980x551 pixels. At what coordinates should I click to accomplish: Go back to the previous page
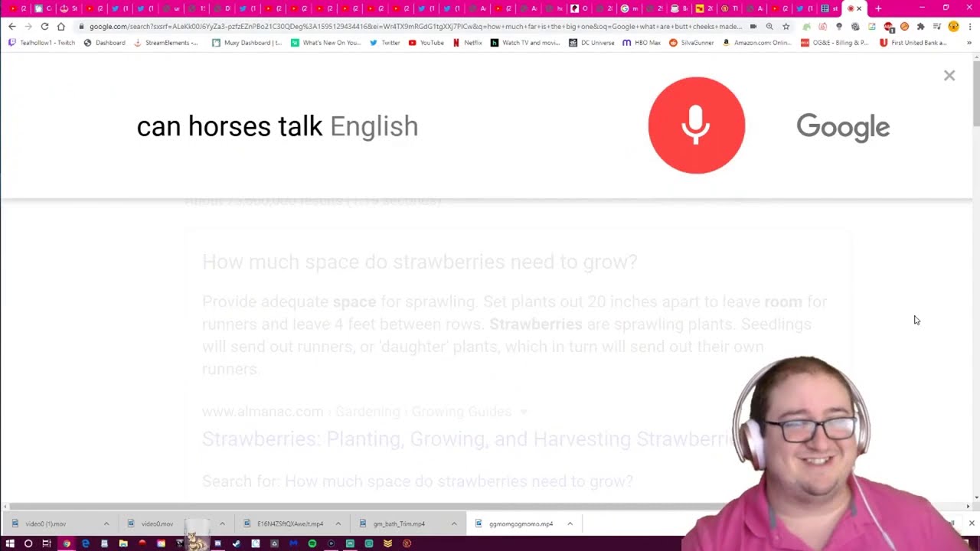click(x=11, y=26)
